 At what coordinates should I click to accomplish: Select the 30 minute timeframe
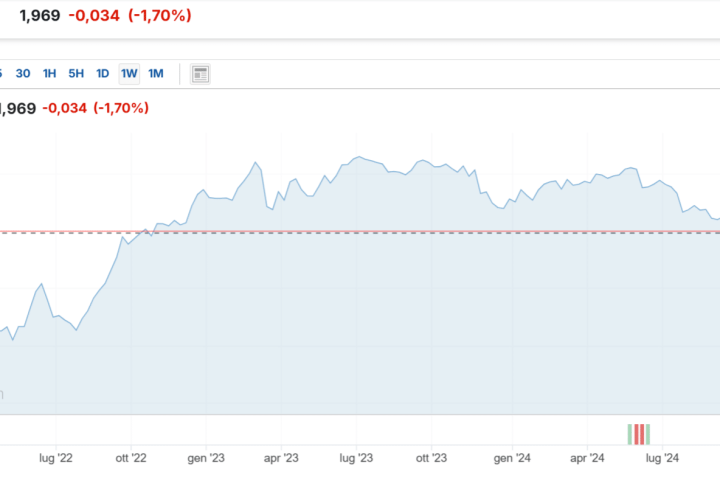point(23,74)
